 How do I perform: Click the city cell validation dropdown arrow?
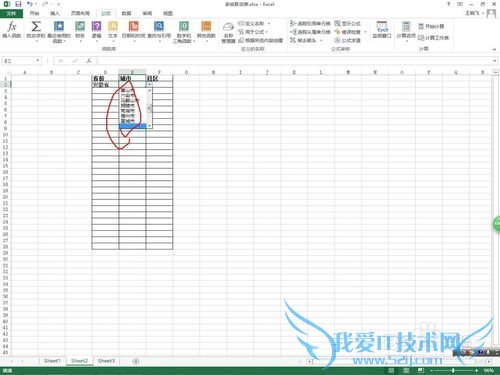pyautogui.click(x=149, y=85)
